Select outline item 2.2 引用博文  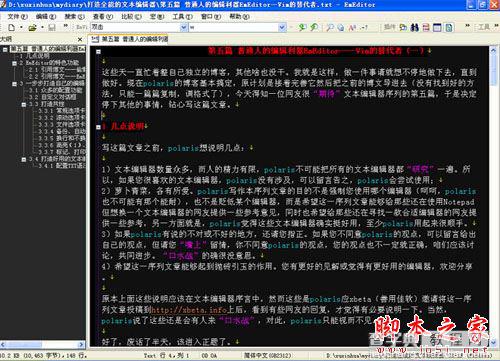(57, 76)
